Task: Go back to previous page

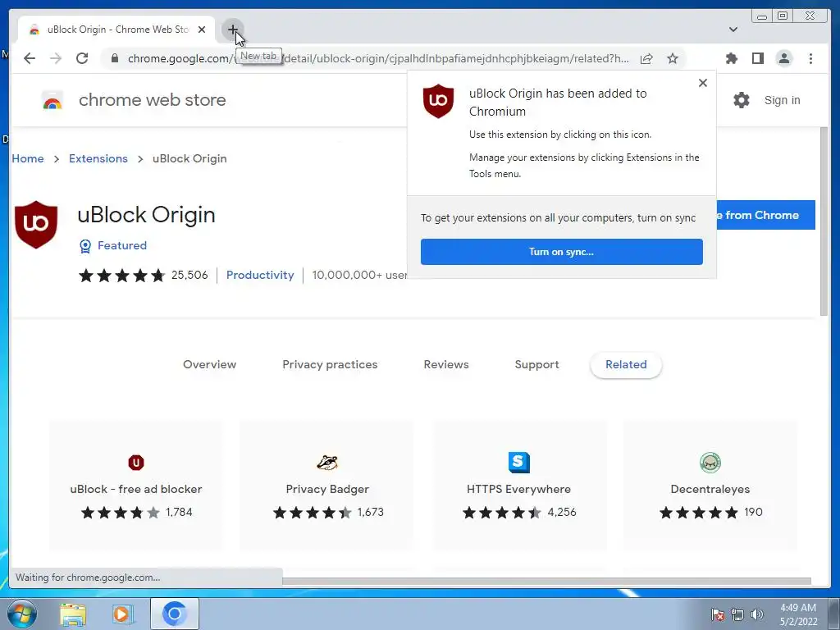Action: pos(30,58)
